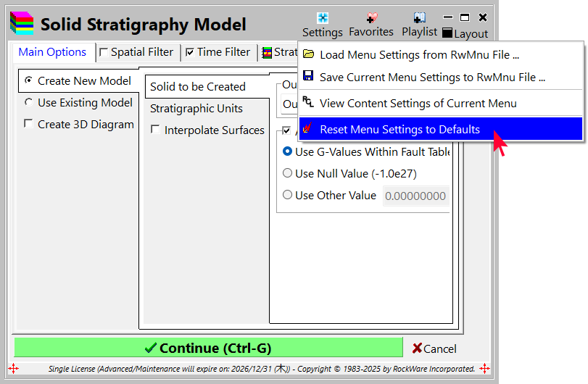Choose Load Menu Settings from RwMnu File

click(419, 55)
